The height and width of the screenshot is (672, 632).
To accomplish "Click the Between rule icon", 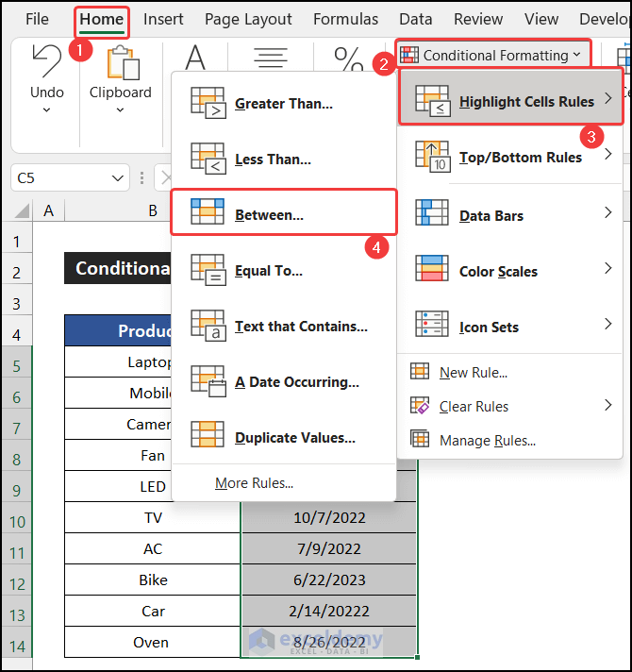I will click(x=208, y=211).
